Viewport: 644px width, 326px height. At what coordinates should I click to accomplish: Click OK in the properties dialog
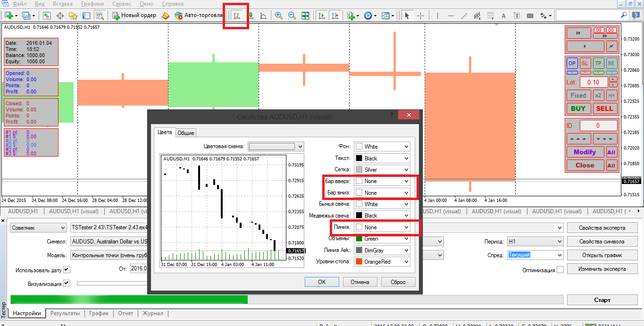click(x=322, y=282)
